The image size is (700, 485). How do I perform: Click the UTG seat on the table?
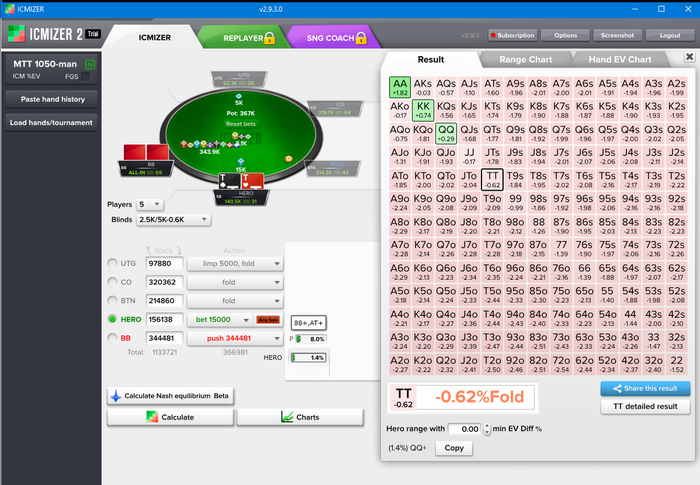click(x=239, y=79)
